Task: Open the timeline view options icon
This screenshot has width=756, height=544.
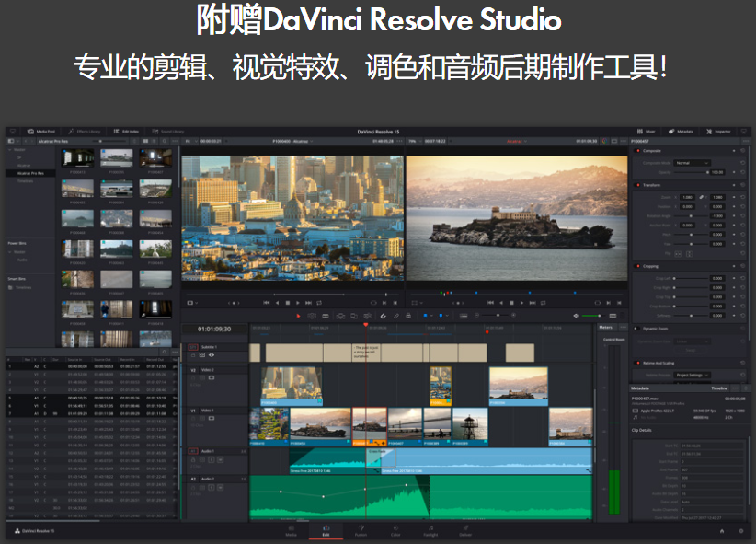Action: (464, 316)
